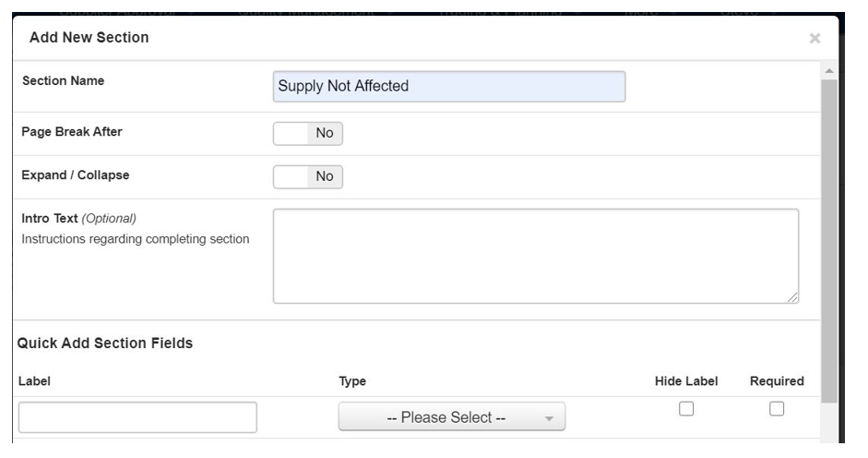Click the Add New Section title
Image resolution: width=868 pixels, height=458 pixels.
(89, 38)
